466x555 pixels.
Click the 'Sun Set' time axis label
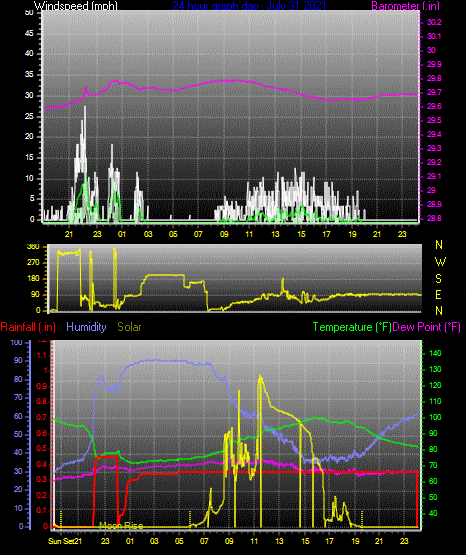pos(61,541)
